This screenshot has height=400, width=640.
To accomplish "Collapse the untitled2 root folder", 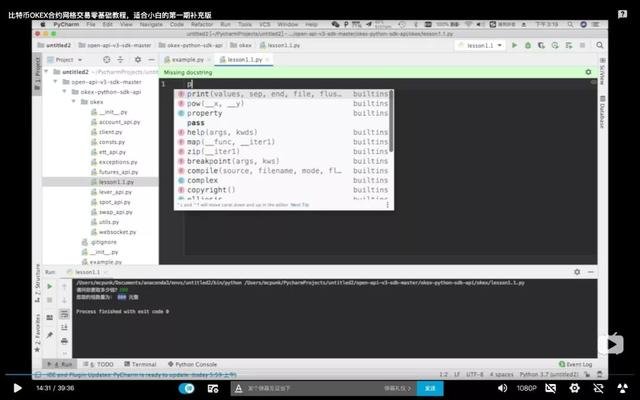I will point(46,72).
